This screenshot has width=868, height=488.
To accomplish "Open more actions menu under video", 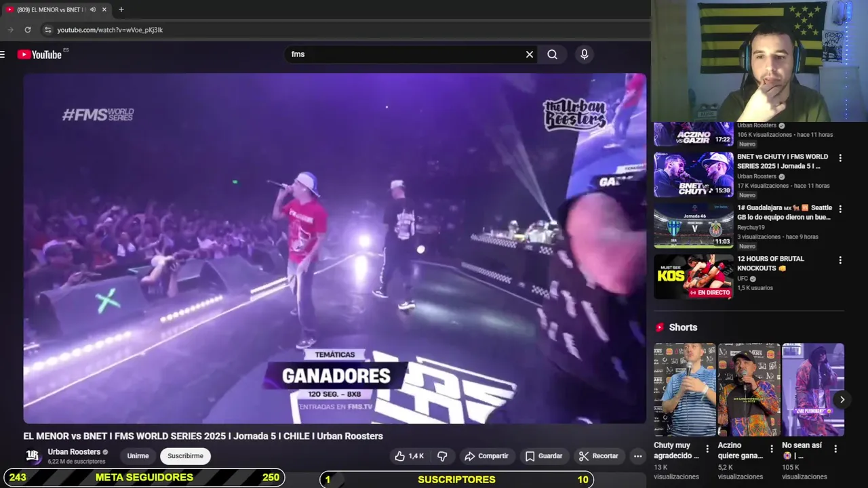I will pyautogui.click(x=637, y=456).
